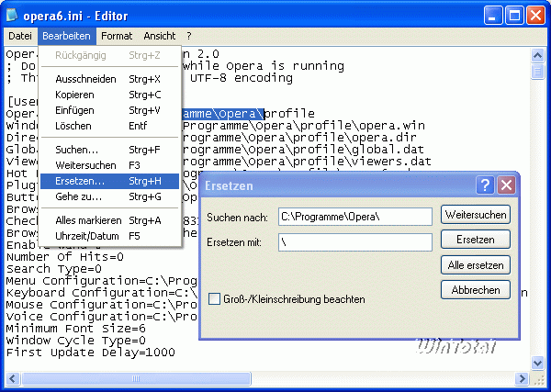Click vertical scrollbar thumb
The image size is (551, 392).
pos(537,72)
